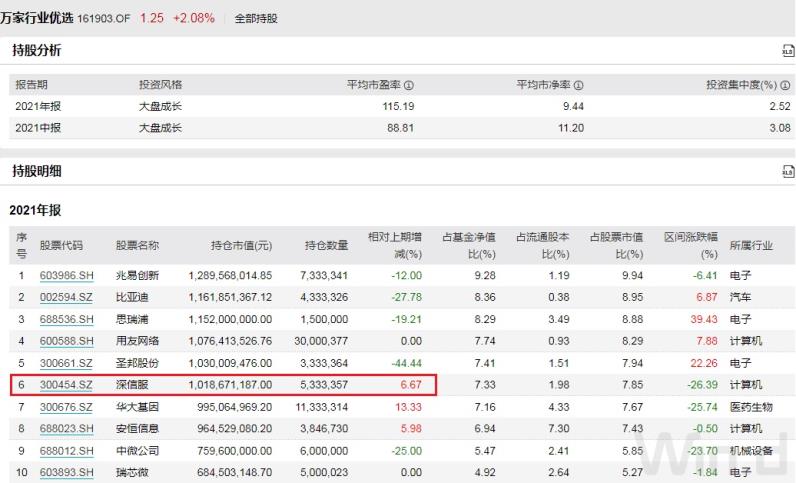796x483 pixels.
Task: Click the -44.44 change value
Action: tap(407, 363)
